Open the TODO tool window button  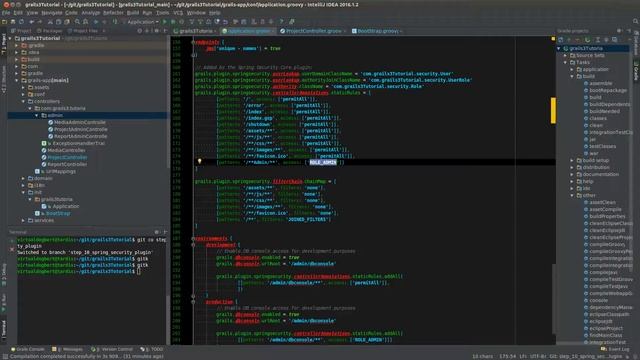pyautogui.click(x=151, y=349)
